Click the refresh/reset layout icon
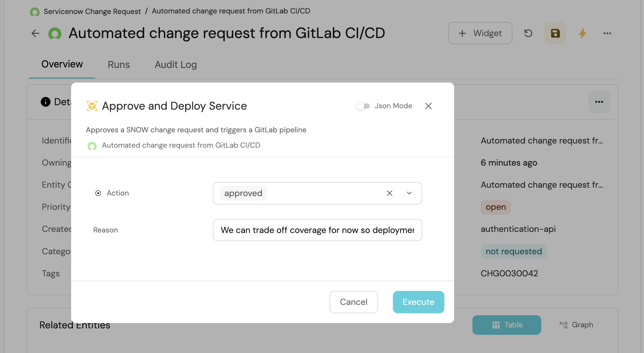 pos(528,33)
